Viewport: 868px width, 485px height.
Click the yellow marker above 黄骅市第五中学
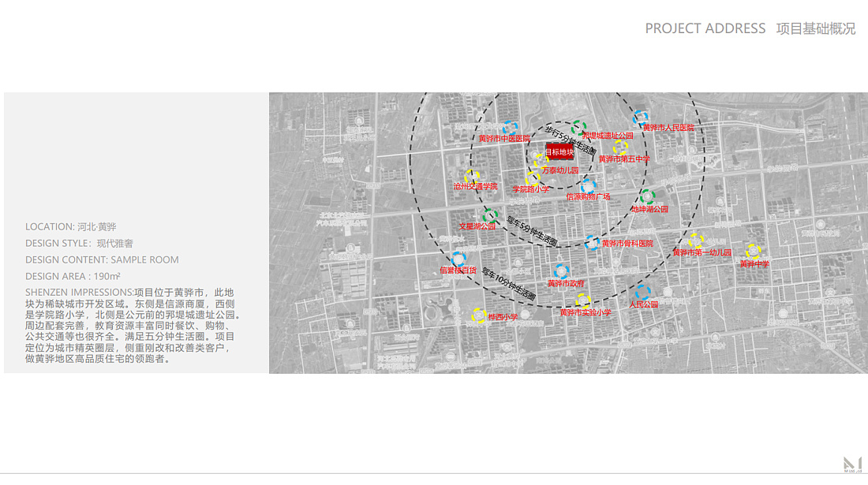tap(621, 147)
